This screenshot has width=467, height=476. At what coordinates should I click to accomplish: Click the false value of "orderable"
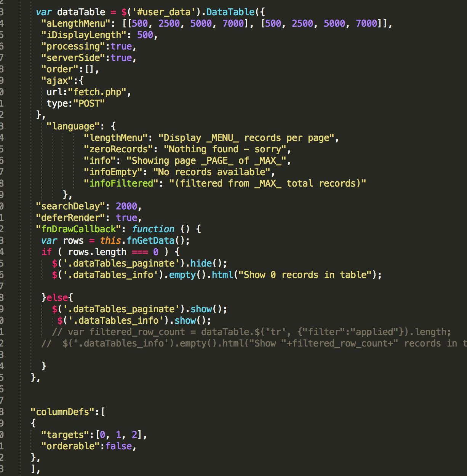coord(118,446)
